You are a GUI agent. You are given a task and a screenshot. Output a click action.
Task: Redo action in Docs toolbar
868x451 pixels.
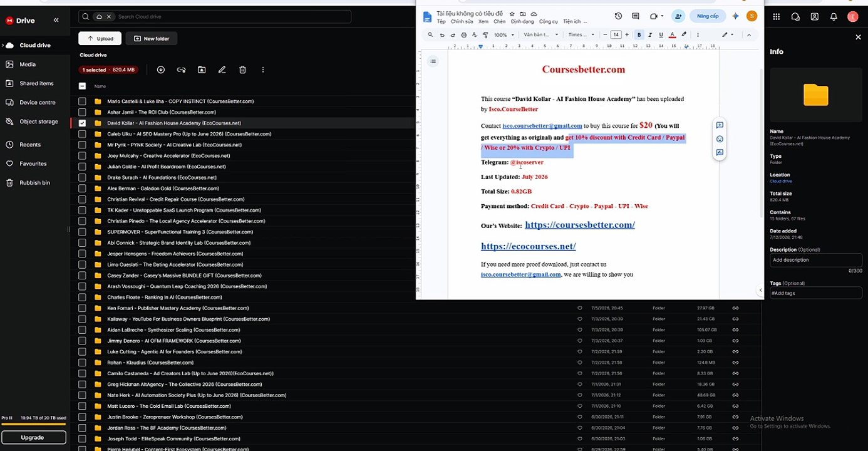(x=453, y=35)
